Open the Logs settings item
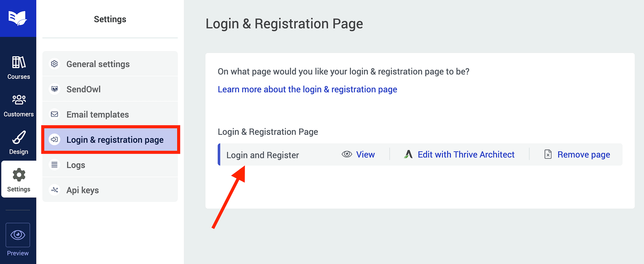This screenshot has height=264, width=644. pos(76,165)
